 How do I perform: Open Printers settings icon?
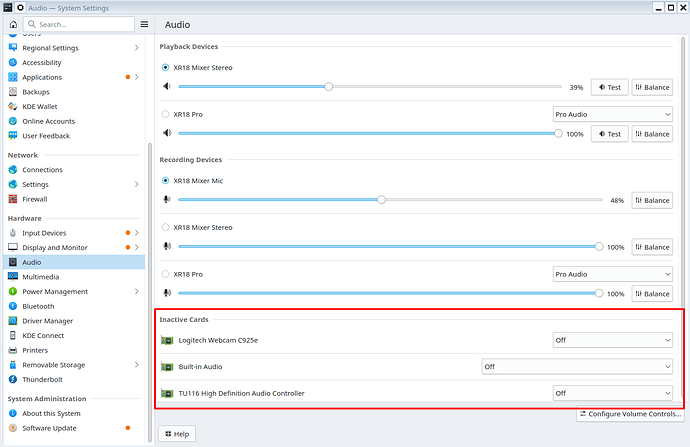click(13, 350)
